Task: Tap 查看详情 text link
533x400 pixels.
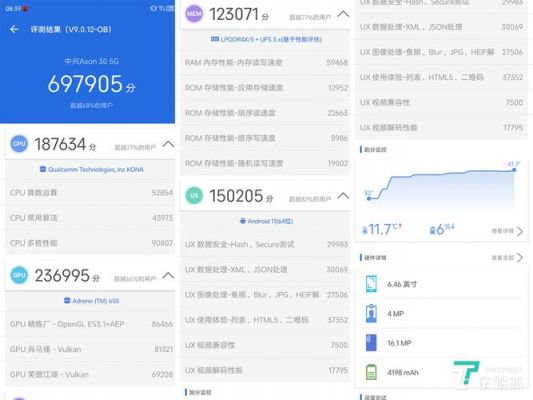Action: click(x=502, y=231)
